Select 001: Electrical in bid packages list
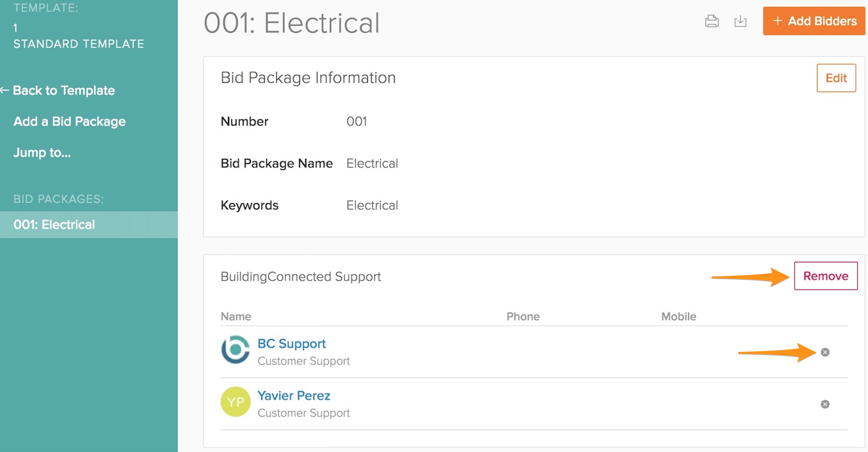 point(54,225)
